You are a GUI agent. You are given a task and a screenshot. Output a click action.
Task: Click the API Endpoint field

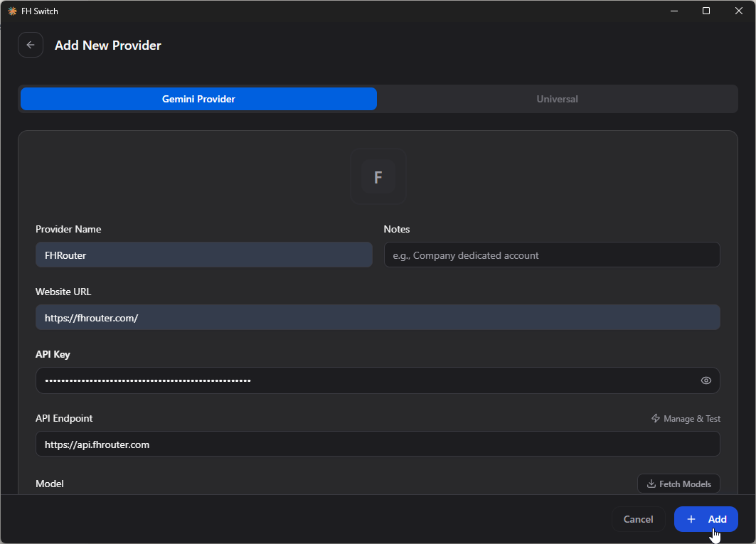click(x=378, y=444)
